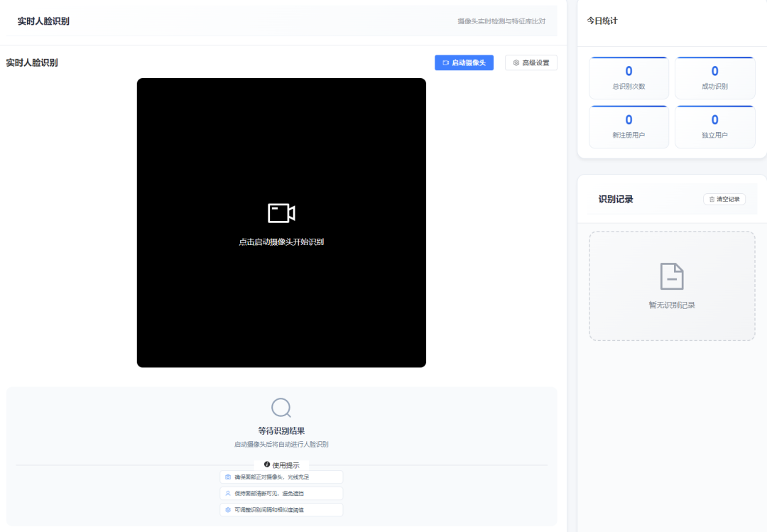This screenshot has width=767, height=532.
Task: Open 高级设置 advanced settings
Action: pyautogui.click(x=531, y=63)
